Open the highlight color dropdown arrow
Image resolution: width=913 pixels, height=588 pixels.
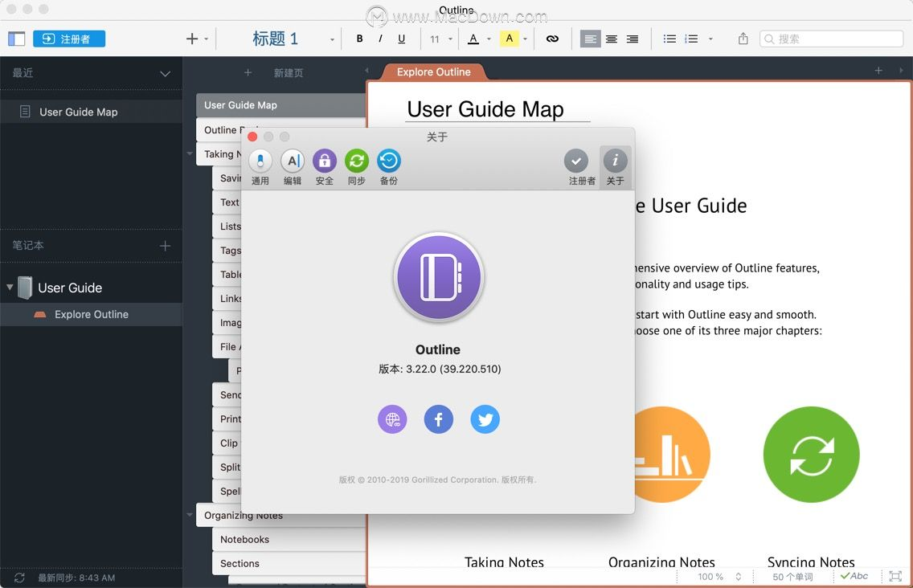coord(525,39)
